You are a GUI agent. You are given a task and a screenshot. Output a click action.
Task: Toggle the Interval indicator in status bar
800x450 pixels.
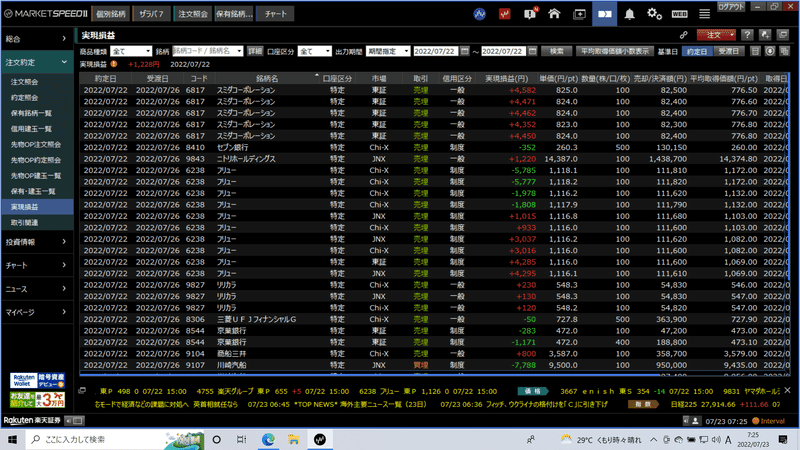pyautogui.click(x=768, y=421)
